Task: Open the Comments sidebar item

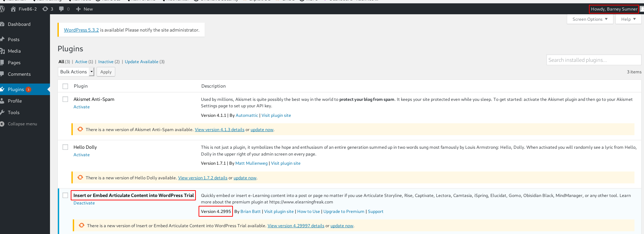Action: click(19, 74)
